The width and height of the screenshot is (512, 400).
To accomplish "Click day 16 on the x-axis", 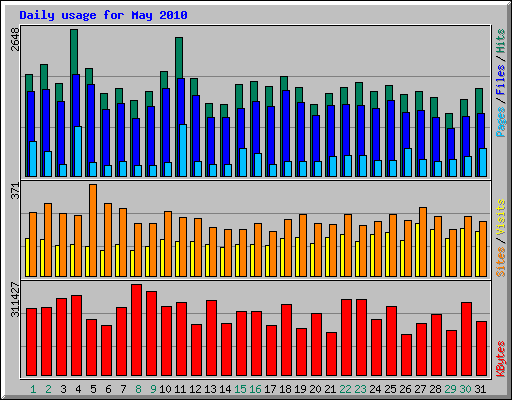I will 255,389.
